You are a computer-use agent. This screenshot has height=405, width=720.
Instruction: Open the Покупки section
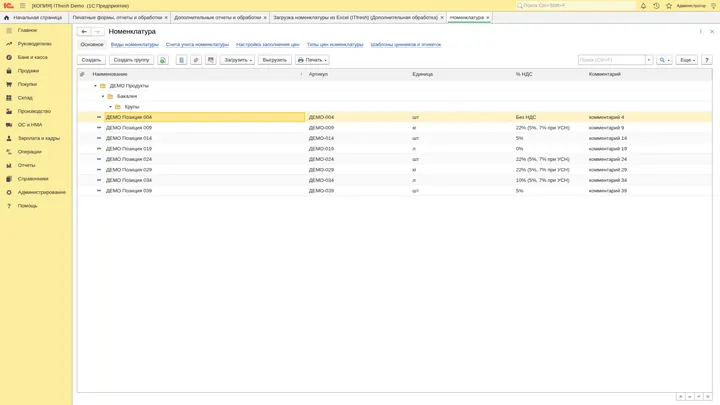[x=27, y=84]
